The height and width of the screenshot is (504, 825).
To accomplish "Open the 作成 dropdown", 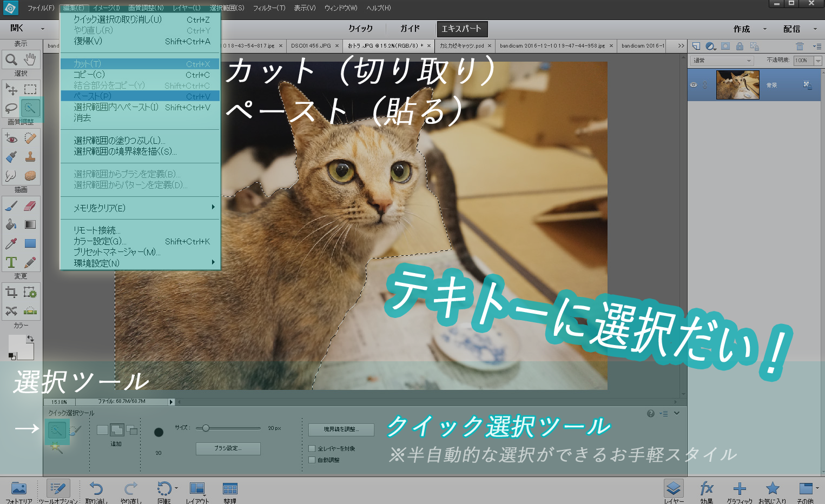I will coord(750,29).
